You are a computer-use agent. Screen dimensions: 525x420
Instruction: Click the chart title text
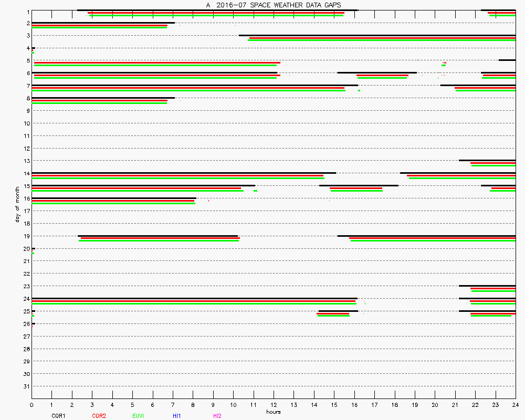pyautogui.click(x=274, y=5)
